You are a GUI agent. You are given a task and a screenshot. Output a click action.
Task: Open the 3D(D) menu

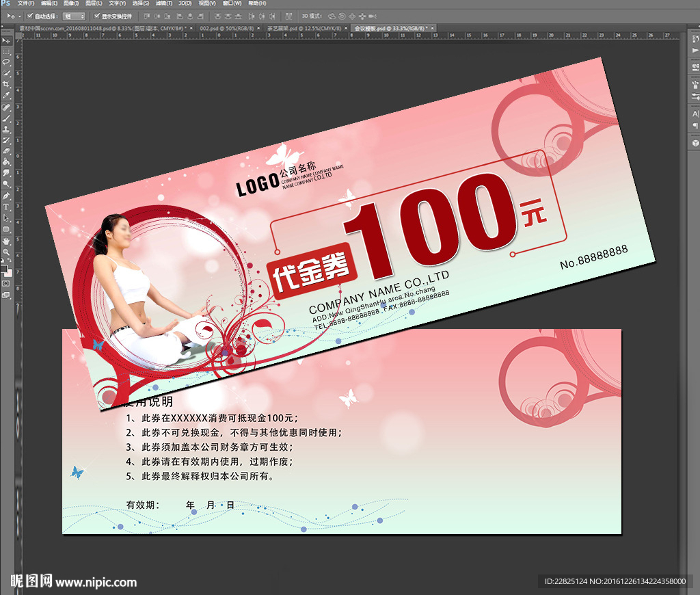pyautogui.click(x=185, y=3)
